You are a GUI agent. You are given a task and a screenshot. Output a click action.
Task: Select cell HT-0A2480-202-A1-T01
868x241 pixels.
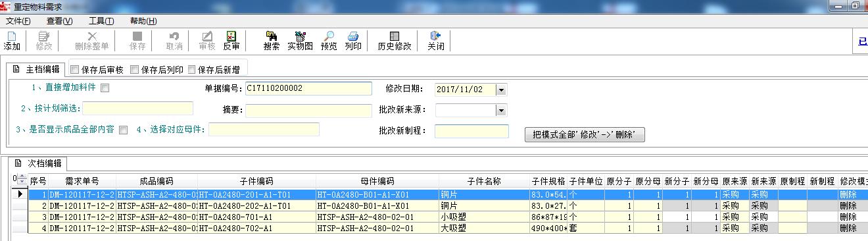click(256, 205)
